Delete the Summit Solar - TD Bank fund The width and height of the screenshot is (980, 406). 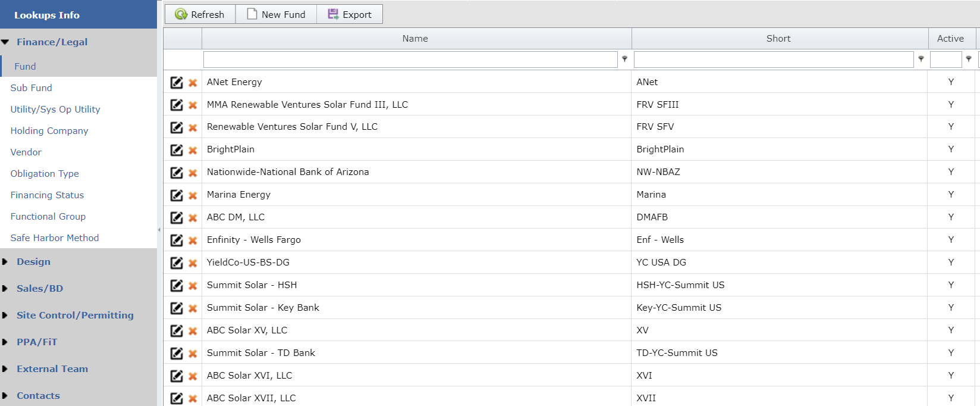(193, 354)
